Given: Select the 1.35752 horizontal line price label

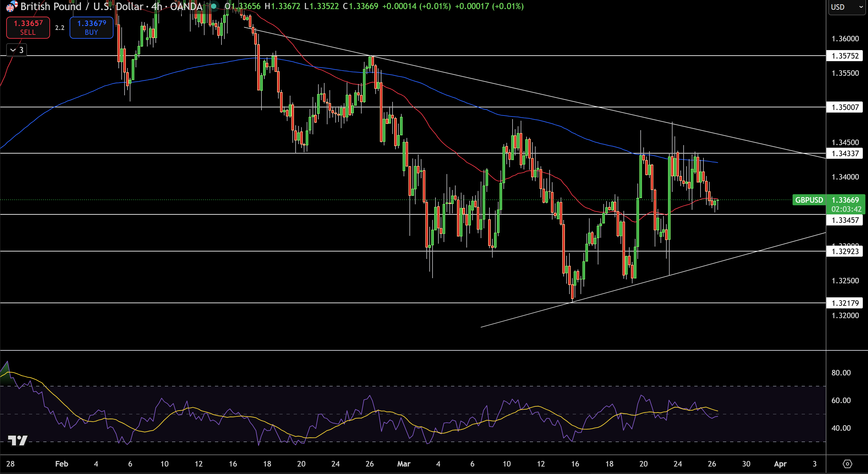Looking at the screenshot, I should [844, 56].
